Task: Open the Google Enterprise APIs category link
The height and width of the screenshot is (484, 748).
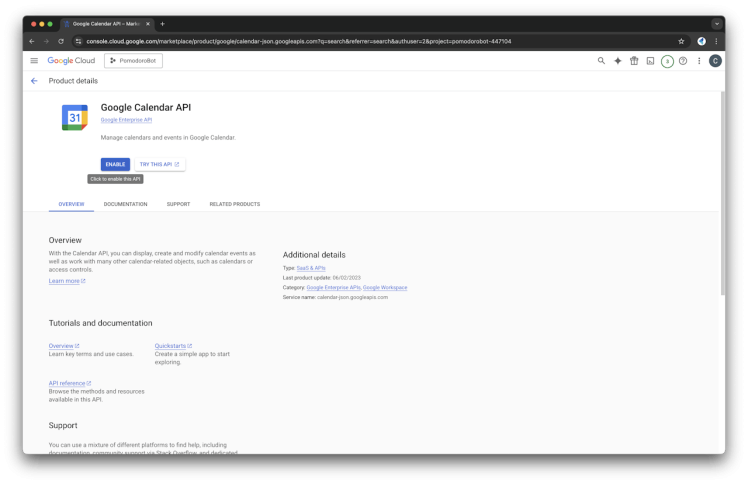Action: tap(333, 287)
